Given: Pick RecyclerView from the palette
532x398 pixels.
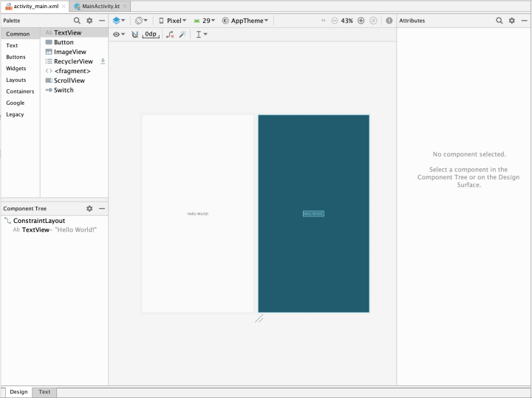Looking at the screenshot, I should click(75, 61).
